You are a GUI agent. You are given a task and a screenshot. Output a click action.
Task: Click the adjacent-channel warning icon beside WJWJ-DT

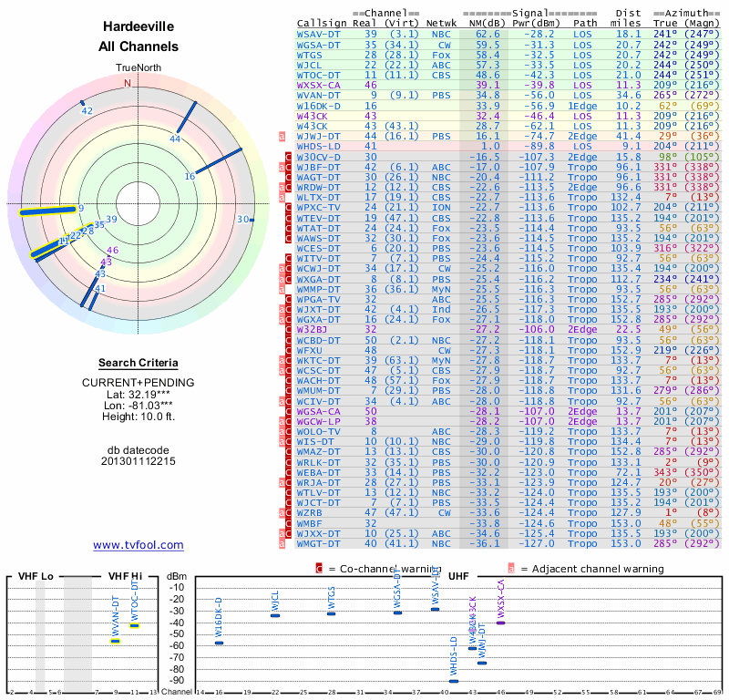[x=282, y=137]
